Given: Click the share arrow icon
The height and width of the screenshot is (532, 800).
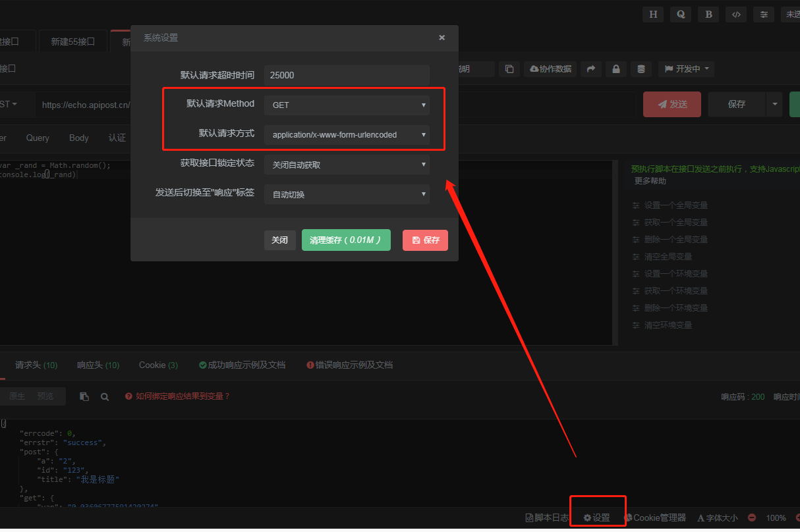Looking at the screenshot, I should point(591,68).
